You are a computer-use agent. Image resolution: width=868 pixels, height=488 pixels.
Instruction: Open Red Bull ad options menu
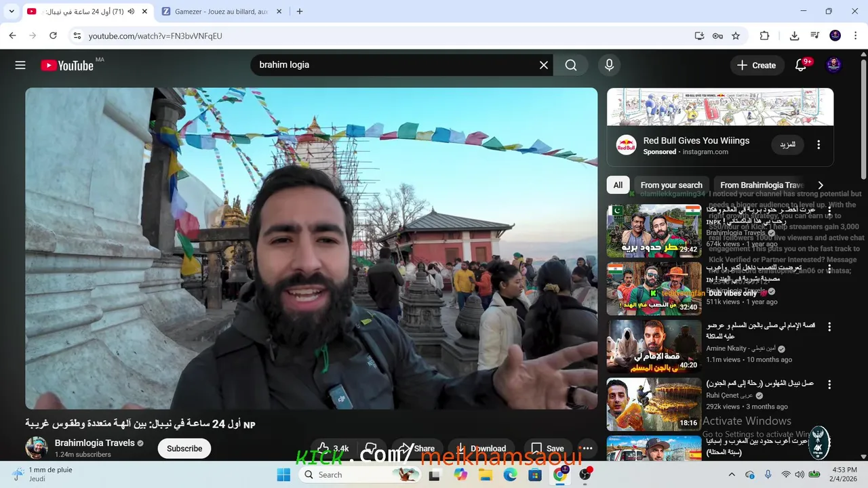coord(818,145)
